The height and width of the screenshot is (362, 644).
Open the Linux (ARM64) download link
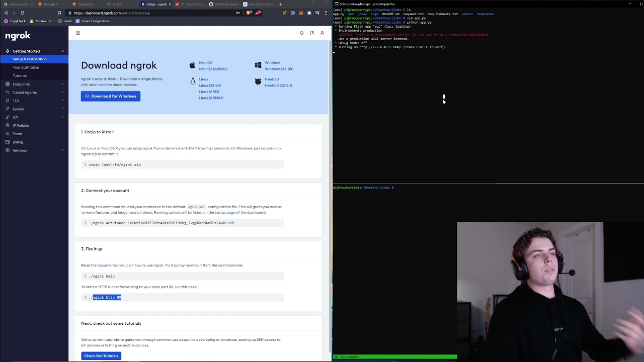coord(211,98)
